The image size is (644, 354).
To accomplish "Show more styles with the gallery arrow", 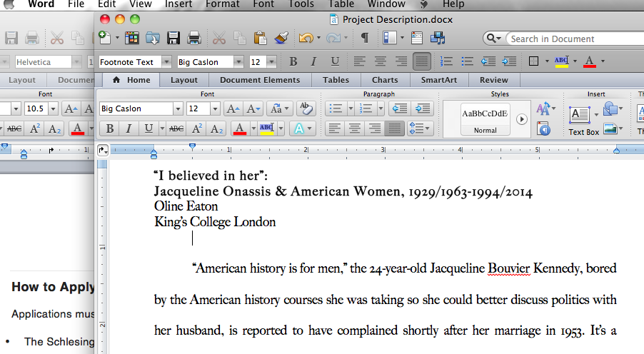I will tap(521, 119).
